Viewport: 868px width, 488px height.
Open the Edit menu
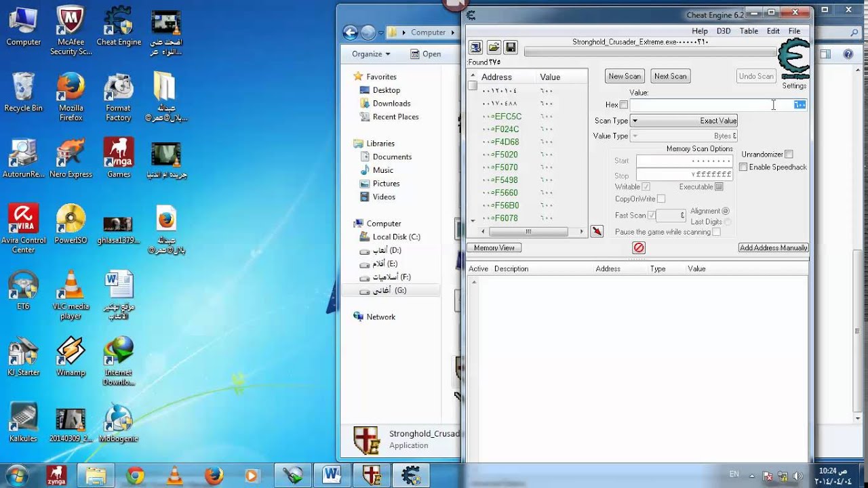[773, 31]
